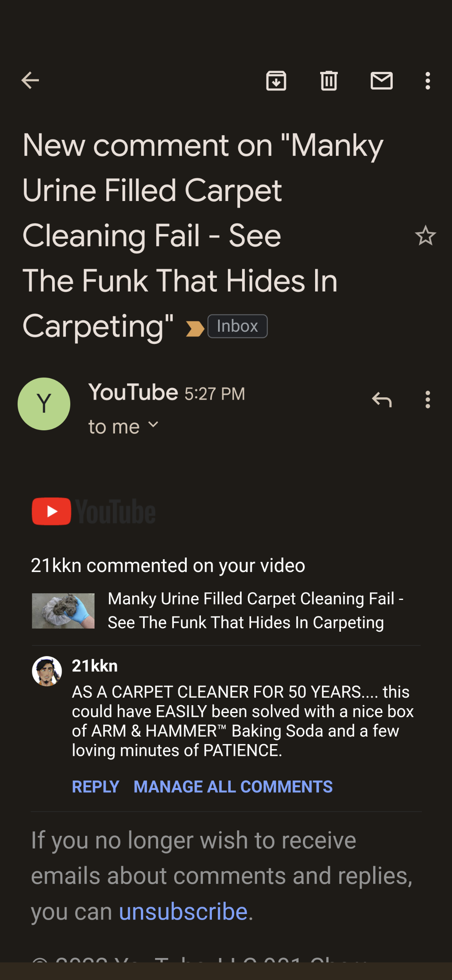
Task: Tap the YouTube logo in email
Action: point(94,512)
